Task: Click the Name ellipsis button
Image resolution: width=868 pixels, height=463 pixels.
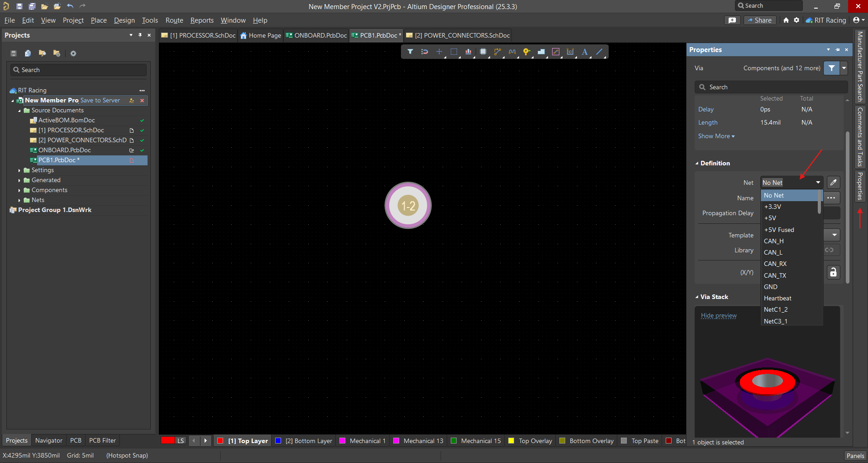Action: click(x=831, y=198)
